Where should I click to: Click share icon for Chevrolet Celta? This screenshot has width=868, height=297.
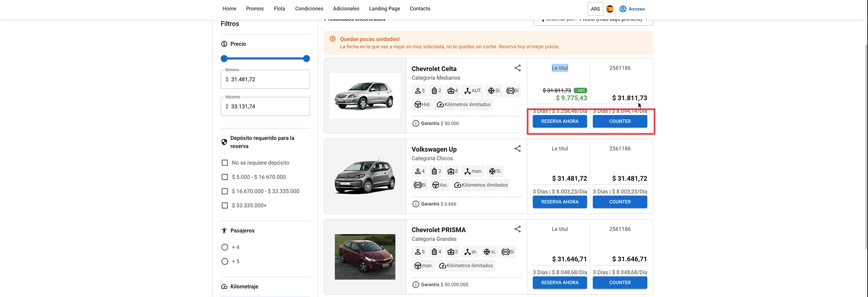click(x=517, y=68)
